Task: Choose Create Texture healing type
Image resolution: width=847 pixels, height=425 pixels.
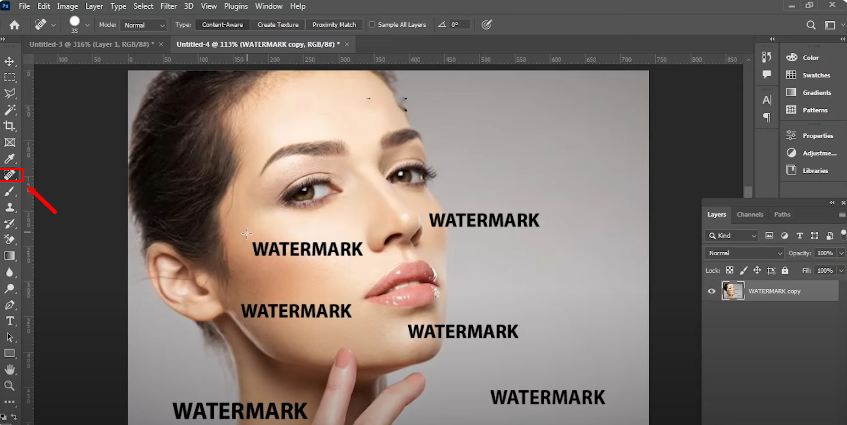Action: tap(278, 25)
